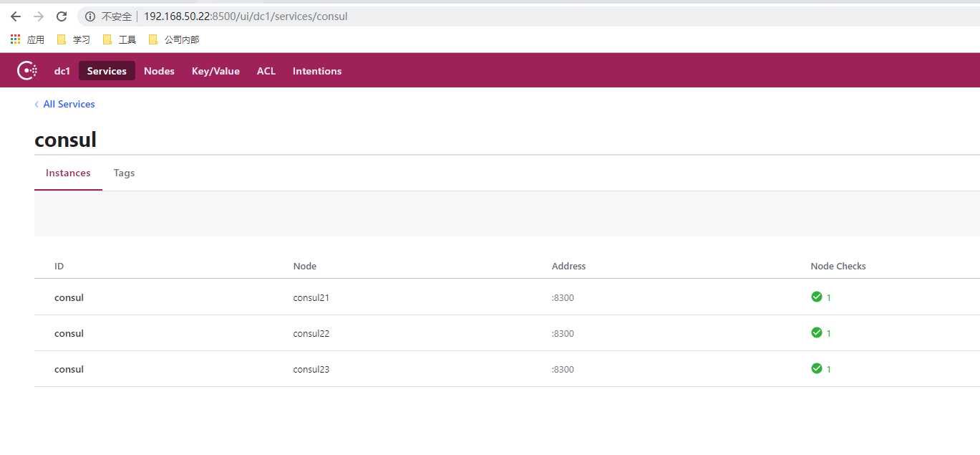Open the Key/Value nav item
Screen dimensions: 980x455
[x=215, y=71]
